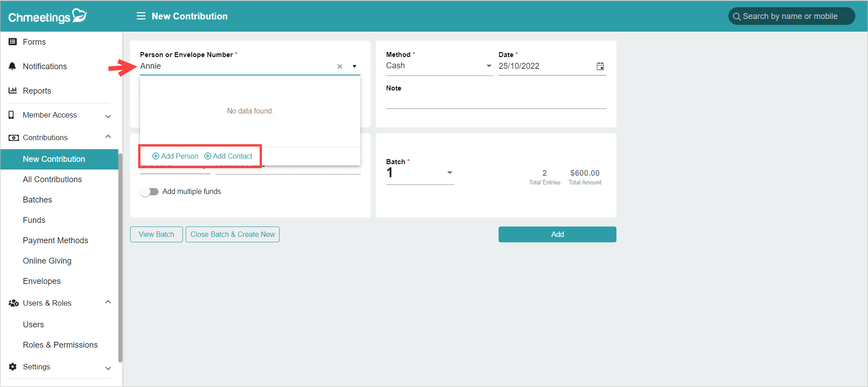The width and height of the screenshot is (868, 387).
Task: Open the Method Cash dropdown
Action: click(x=439, y=66)
